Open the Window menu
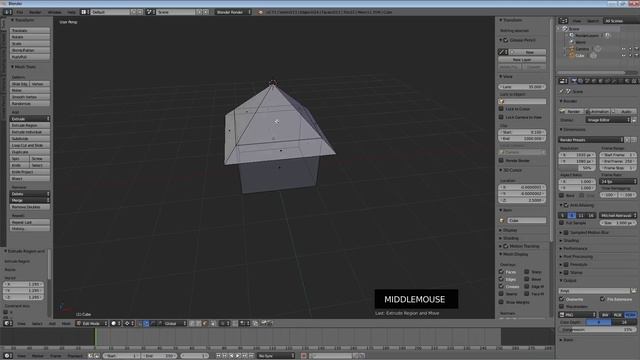This screenshot has height=360, width=640. pos(55,12)
